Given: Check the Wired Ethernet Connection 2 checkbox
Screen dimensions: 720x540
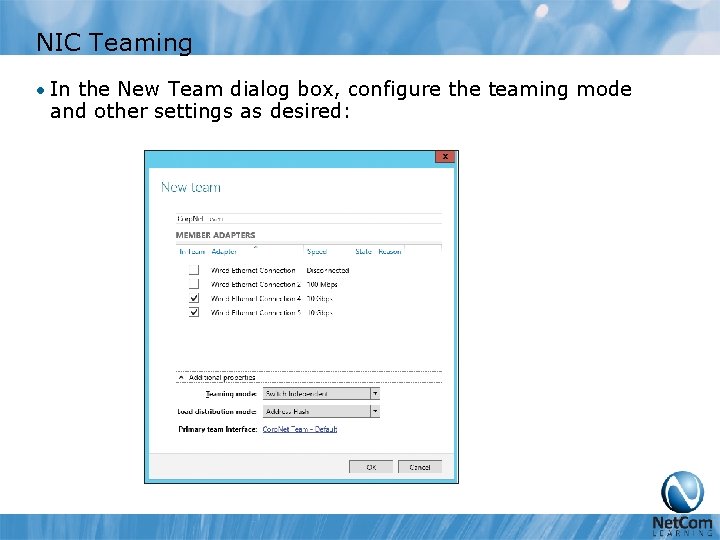Looking at the screenshot, I should tap(194, 284).
